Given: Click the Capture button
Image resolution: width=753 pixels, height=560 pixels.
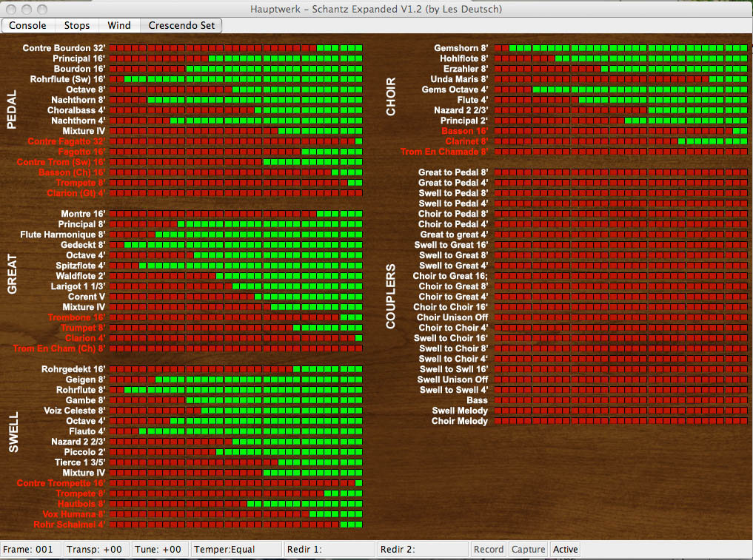Looking at the screenshot, I should (x=529, y=550).
